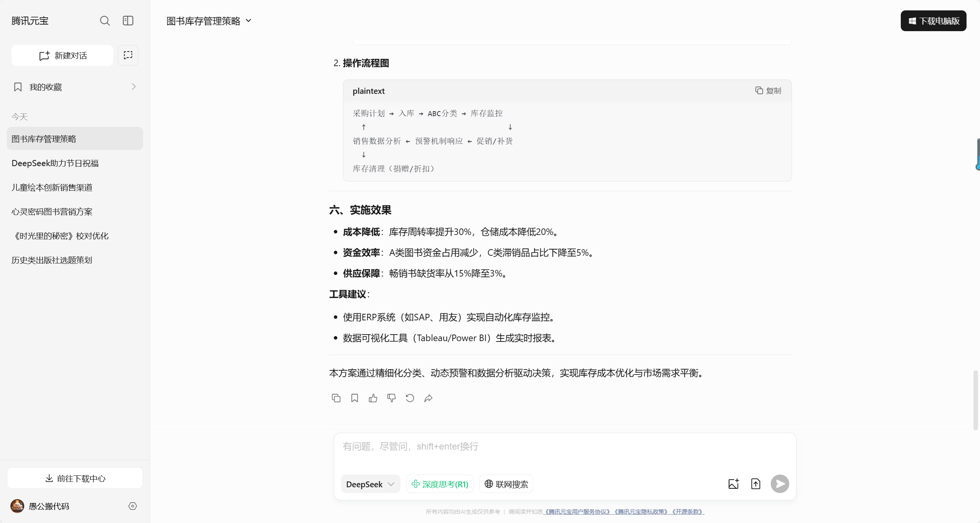The height and width of the screenshot is (523, 980).
Task: Share the response via the arrow icon
Action: pos(428,398)
